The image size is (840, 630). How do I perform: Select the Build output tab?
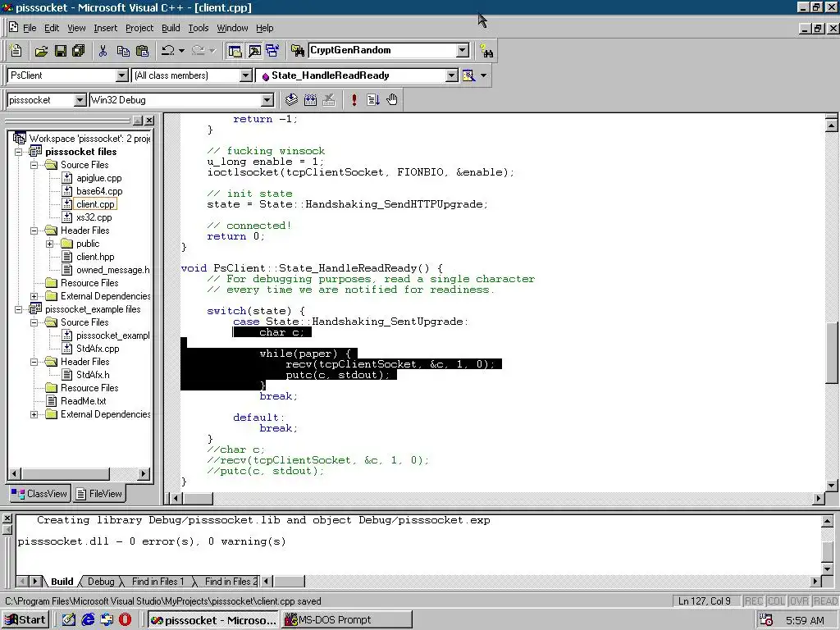[x=62, y=582]
